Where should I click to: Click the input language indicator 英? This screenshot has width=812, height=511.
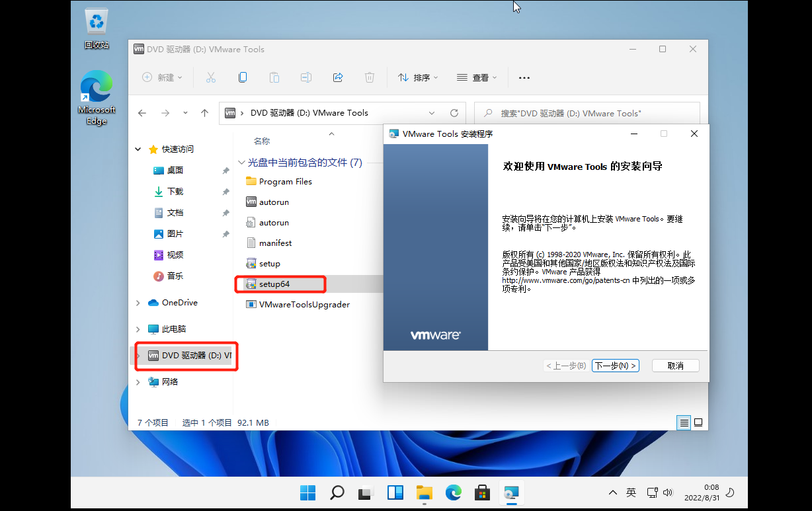(x=631, y=492)
